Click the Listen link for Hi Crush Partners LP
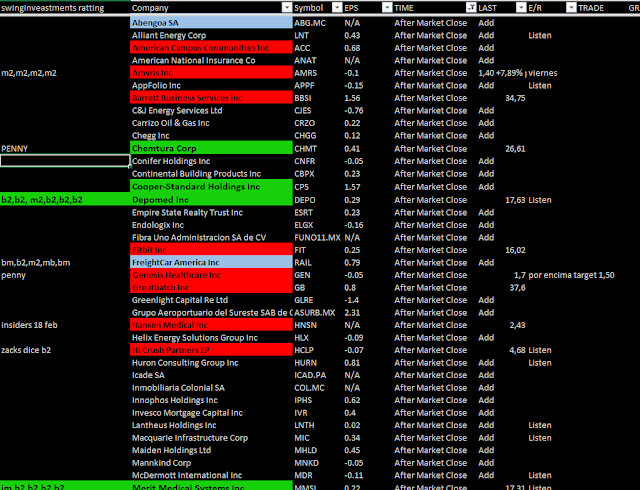640x490 pixels. click(540, 350)
